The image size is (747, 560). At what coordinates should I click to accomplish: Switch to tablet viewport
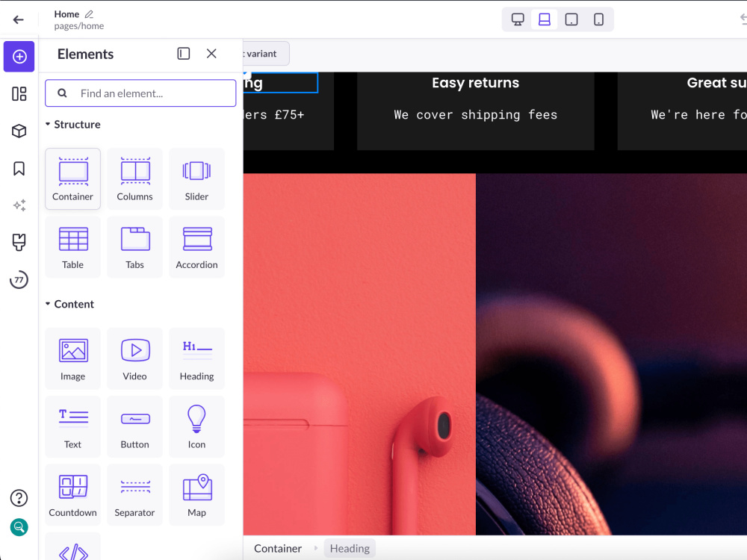(x=571, y=19)
